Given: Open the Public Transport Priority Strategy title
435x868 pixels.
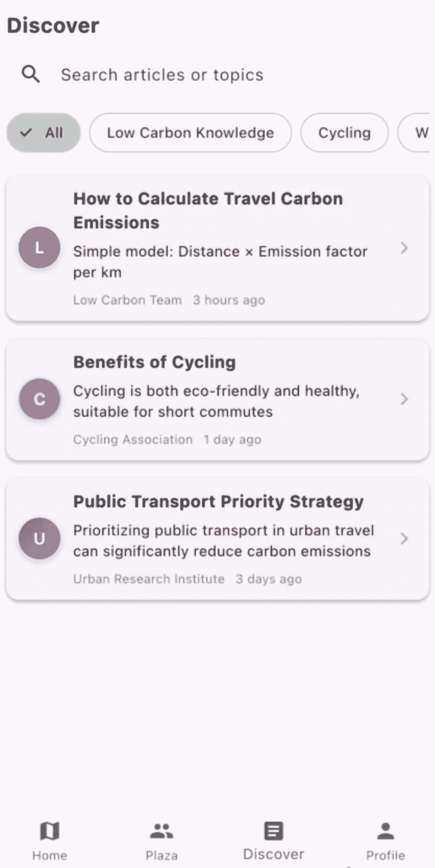Looking at the screenshot, I should click(218, 502).
